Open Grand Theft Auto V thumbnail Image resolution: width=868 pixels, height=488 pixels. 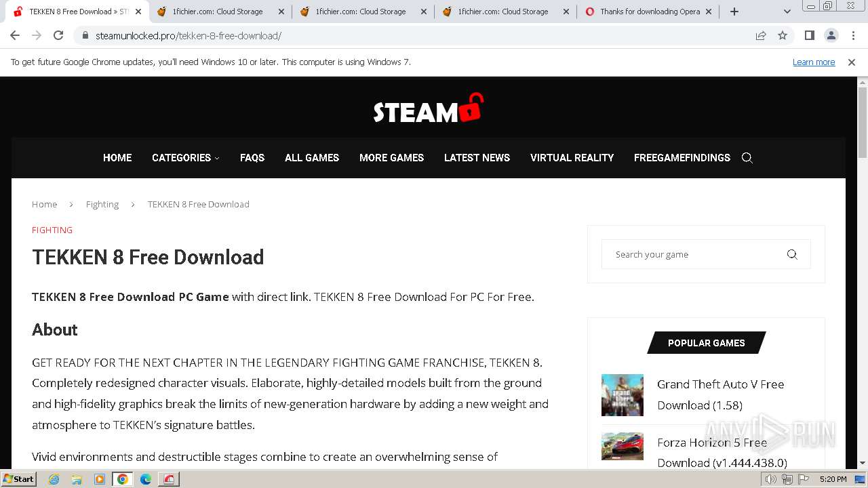(623, 395)
